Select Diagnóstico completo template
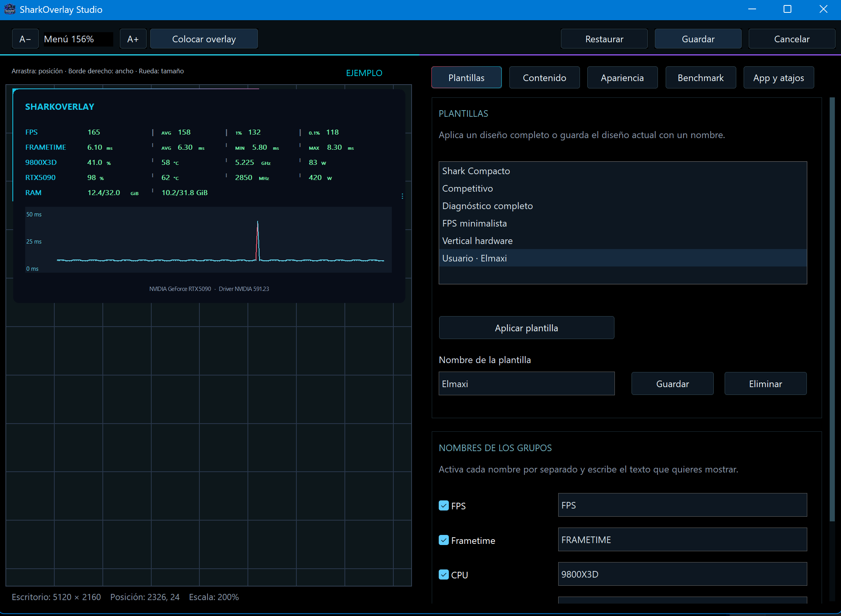 coord(623,206)
